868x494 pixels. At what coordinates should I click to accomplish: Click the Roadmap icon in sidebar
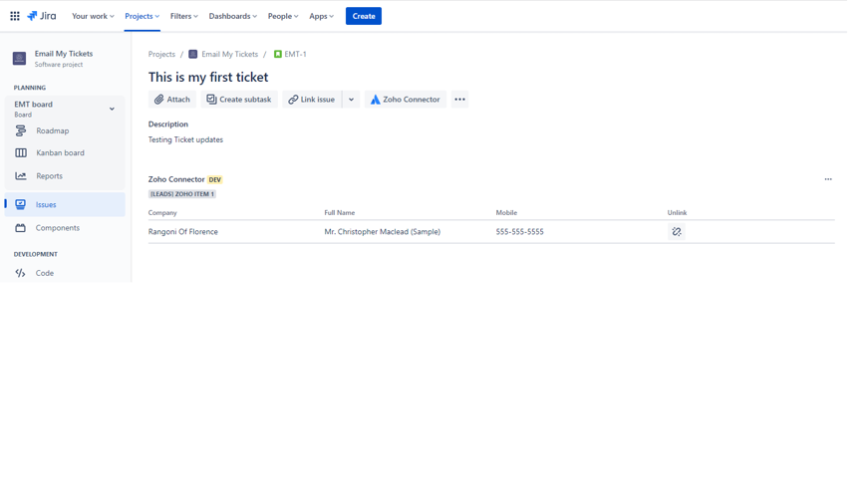pyautogui.click(x=21, y=130)
